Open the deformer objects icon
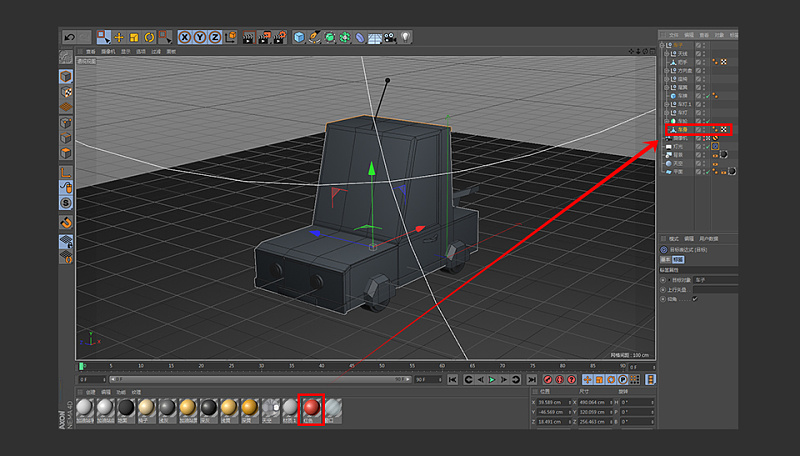The image size is (800, 456). pyautogui.click(x=360, y=37)
